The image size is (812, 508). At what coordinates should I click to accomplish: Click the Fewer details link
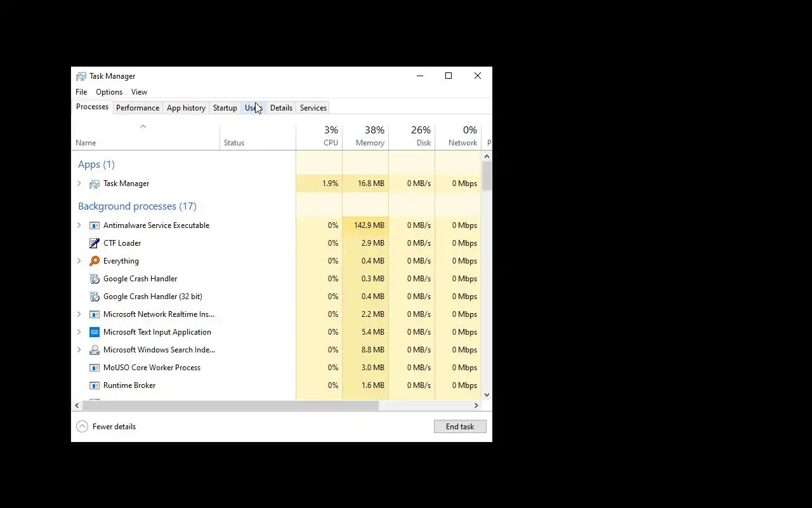pyautogui.click(x=114, y=427)
